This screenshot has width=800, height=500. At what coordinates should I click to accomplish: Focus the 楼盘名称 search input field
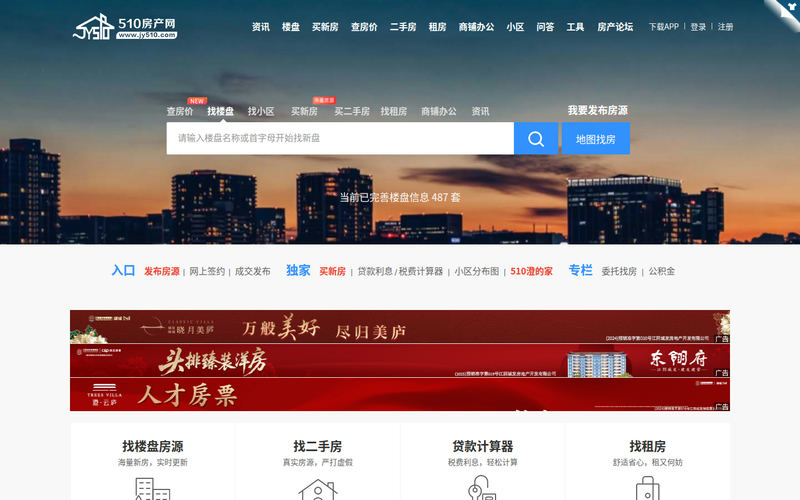tap(340, 138)
